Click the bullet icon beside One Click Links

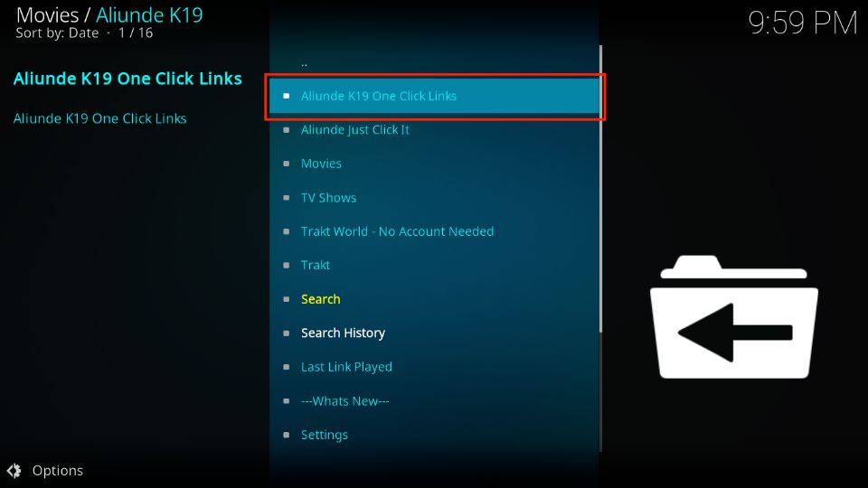287,96
